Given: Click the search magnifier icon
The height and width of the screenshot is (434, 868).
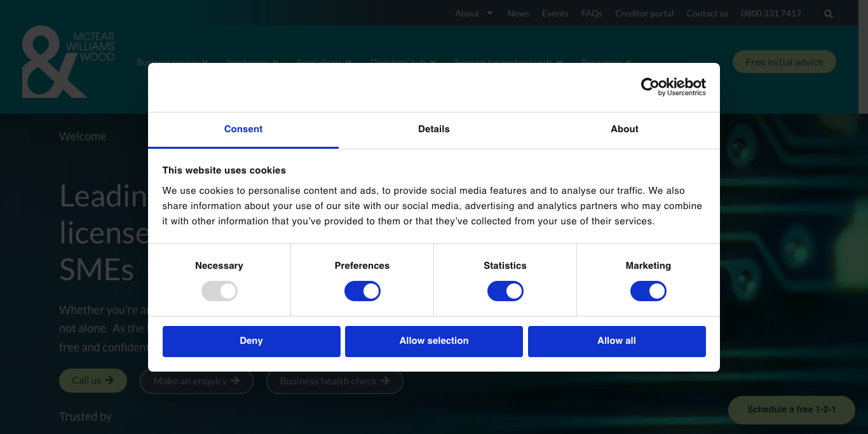Looking at the screenshot, I should click(x=828, y=14).
